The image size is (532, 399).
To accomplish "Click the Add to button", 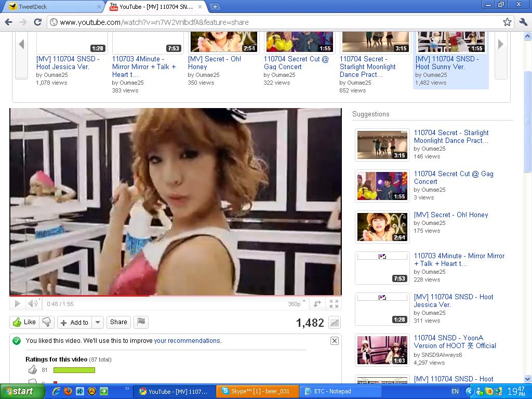I will coord(75,323).
